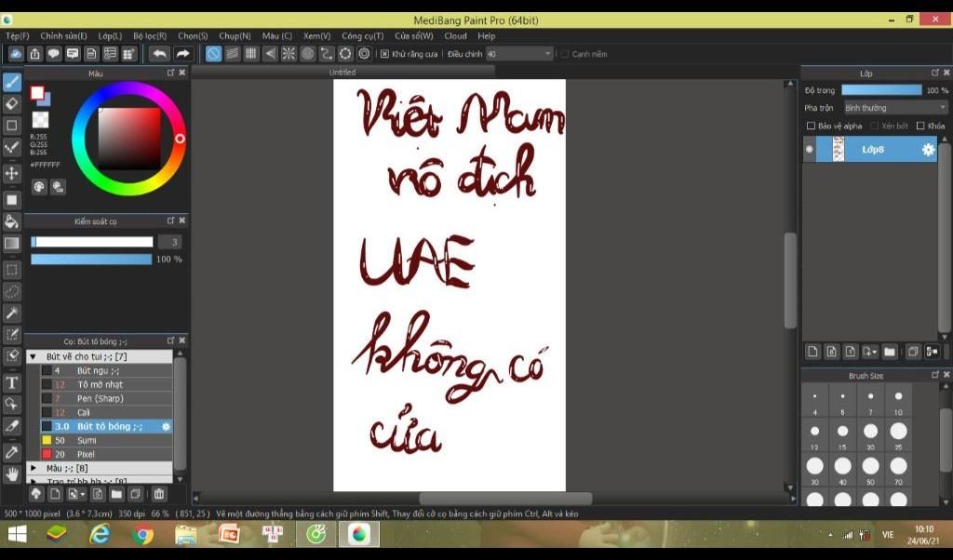
Task: Open layer settings gear on Lớp8
Action: pos(927,149)
